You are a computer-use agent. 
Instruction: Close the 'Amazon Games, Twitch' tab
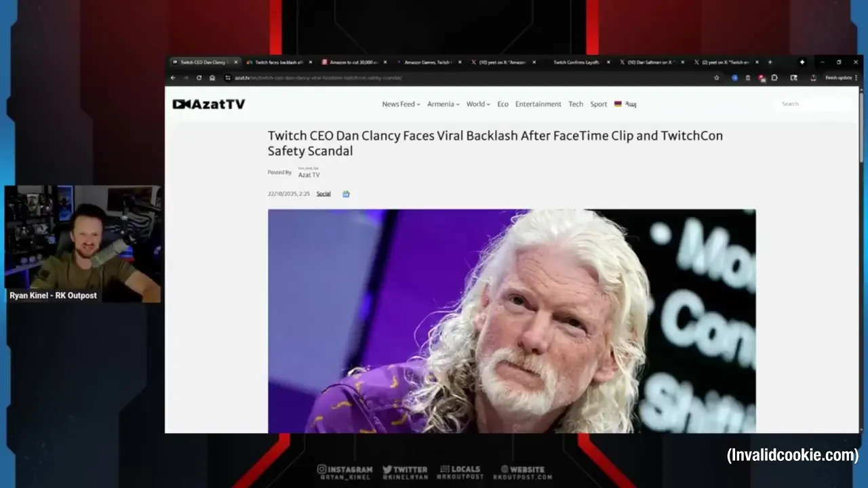tap(460, 62)
